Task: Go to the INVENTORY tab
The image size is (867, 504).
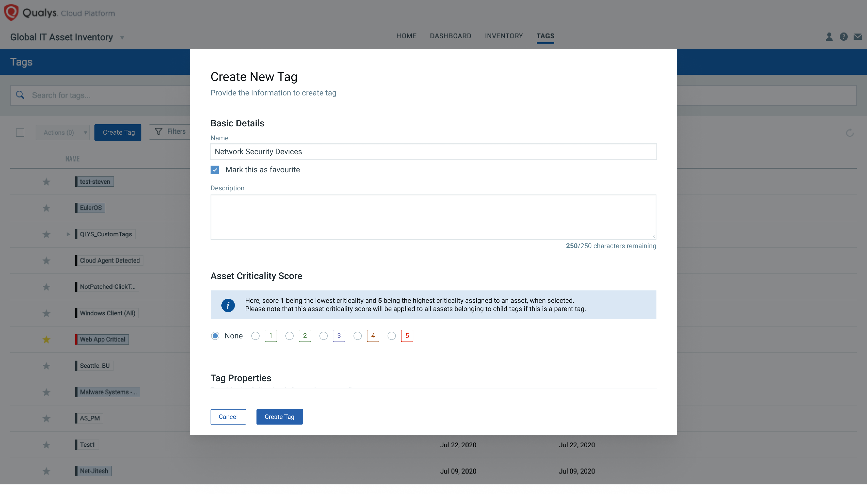Action: point(504,36)
